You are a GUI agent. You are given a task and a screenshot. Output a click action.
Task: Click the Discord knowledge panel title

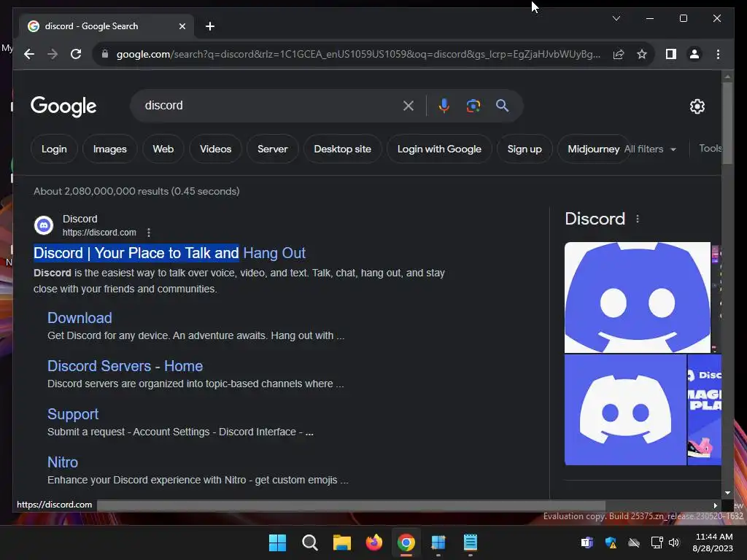click(x=595, y=219)
